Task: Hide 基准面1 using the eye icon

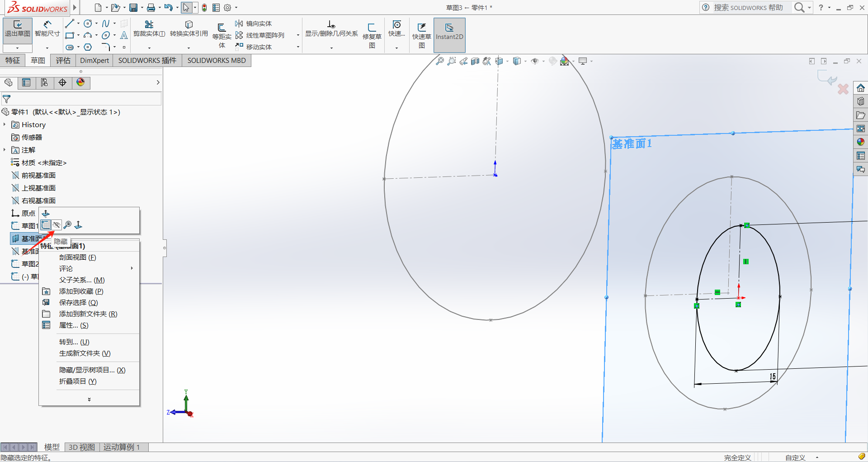Action: [57, 225]
